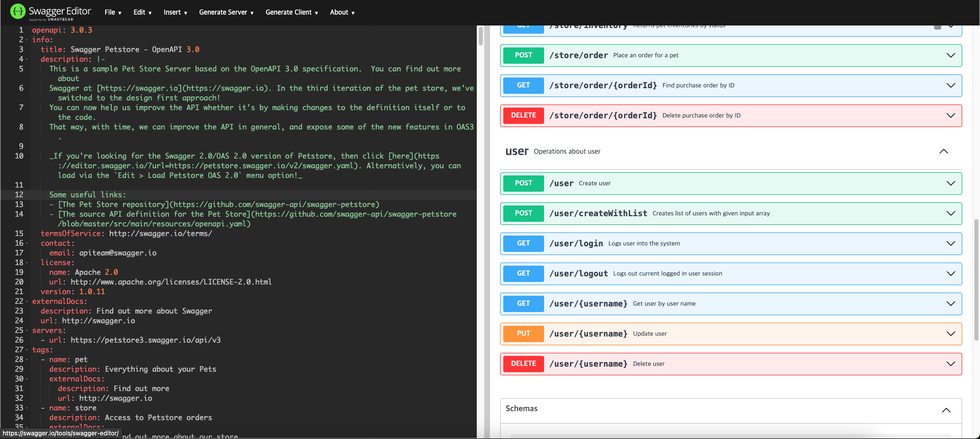
Task: Click 'Delete purchase order by ID' summary
Action: click(x=701, y=116)
